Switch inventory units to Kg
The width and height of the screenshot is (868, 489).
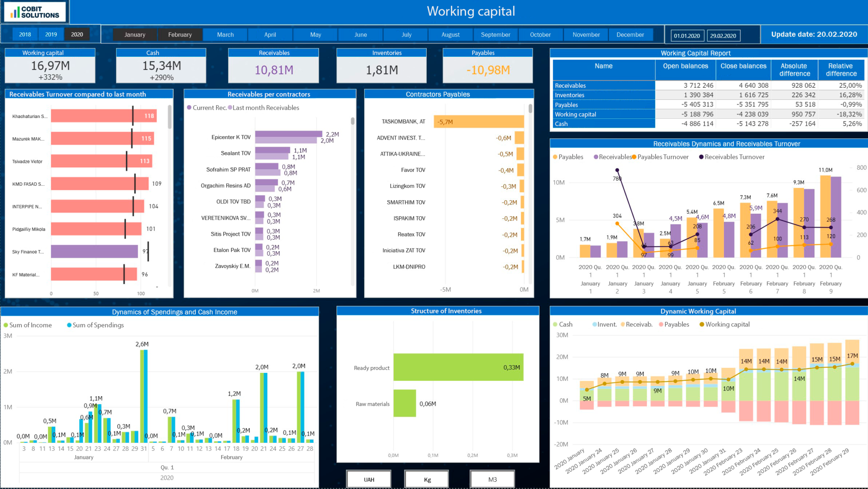[426, 479]
